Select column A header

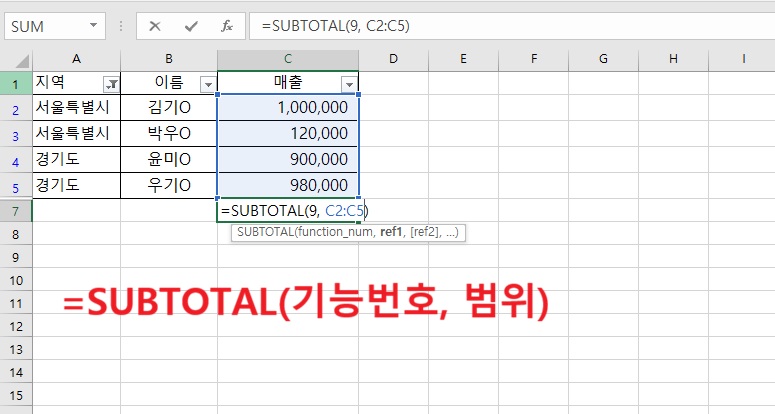tap(76, 59)
